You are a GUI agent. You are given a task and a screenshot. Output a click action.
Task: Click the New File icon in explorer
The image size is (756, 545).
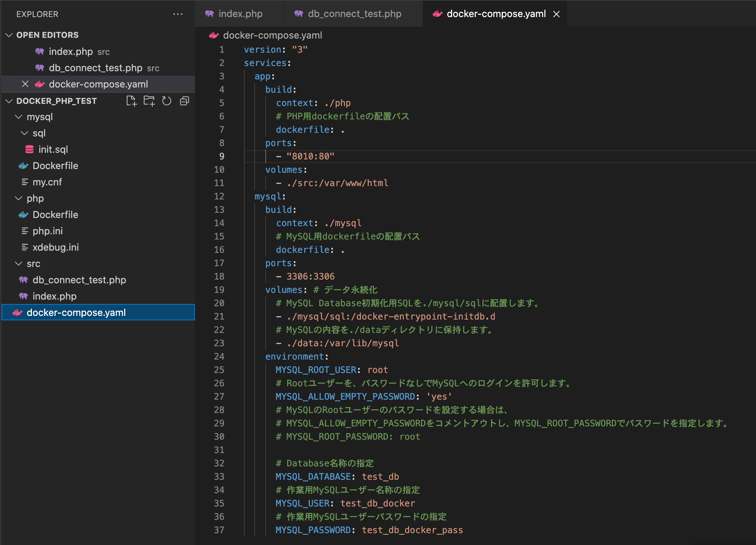pyautogui.click(x=131, y=101)
